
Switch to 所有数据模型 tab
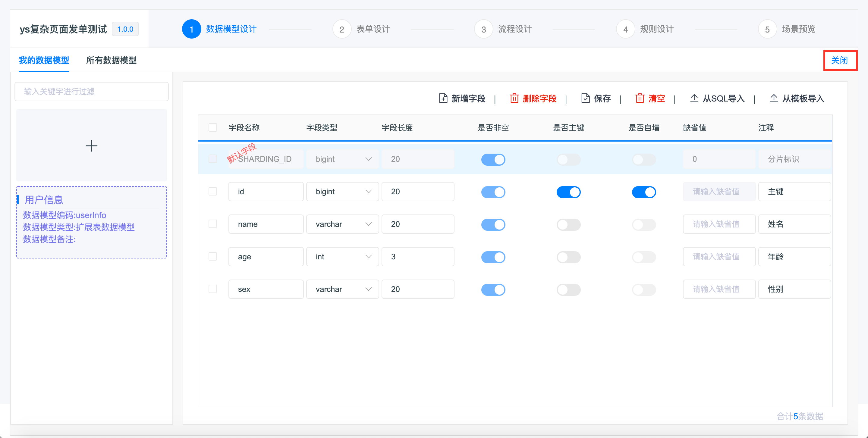[x=111, y=60]
